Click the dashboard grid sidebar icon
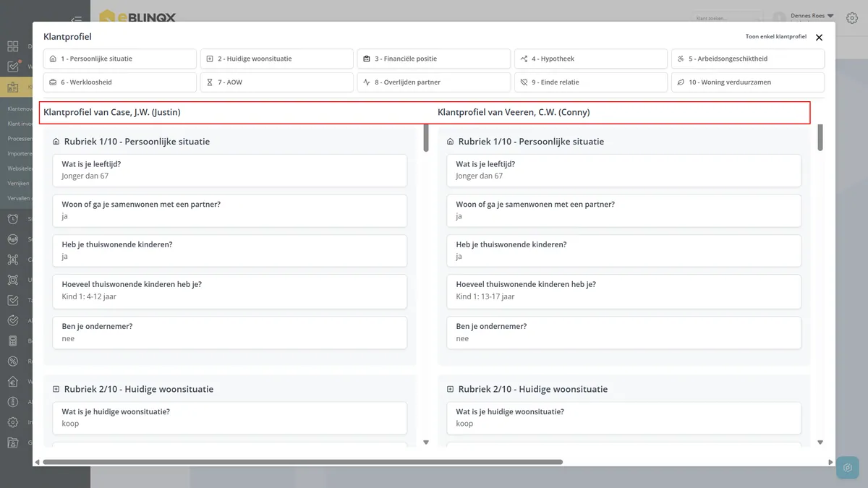Image resolution: width=868 pixels, height=488 pixels. [13, 46]
